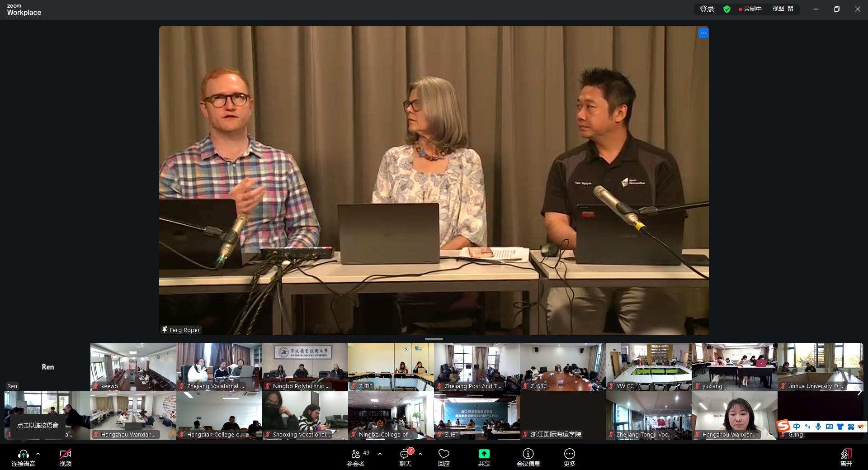This screenshot has height=470, width=868.
Task: Expand audio options arrow beside 连接语音
Action: pyautogui.click(x=38, y=453)
